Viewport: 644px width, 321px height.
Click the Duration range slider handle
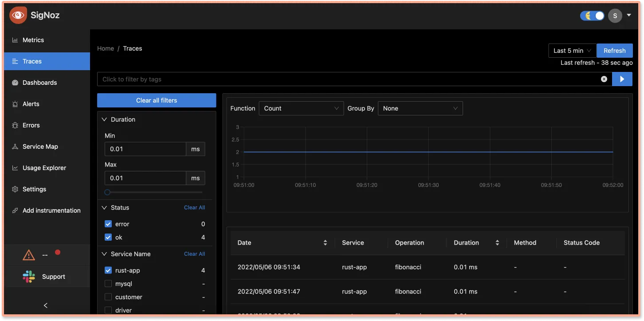point(107,192)
